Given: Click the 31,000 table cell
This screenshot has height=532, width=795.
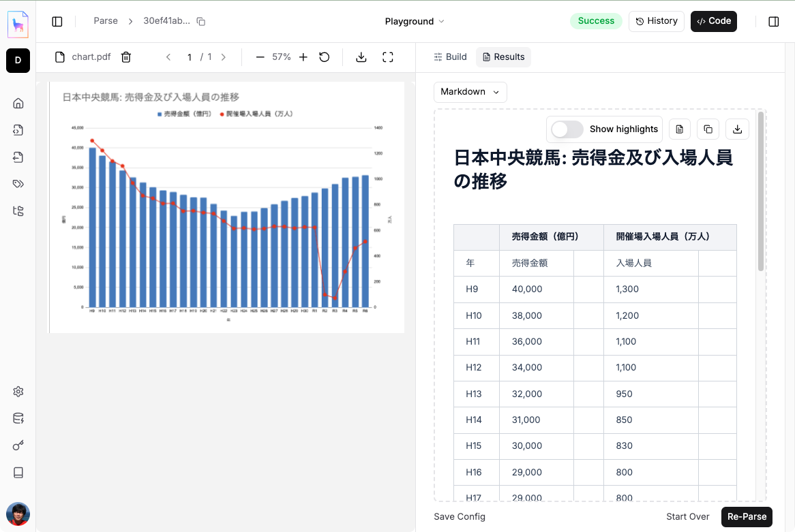Looking at the screenshot, I should point(537,420).
